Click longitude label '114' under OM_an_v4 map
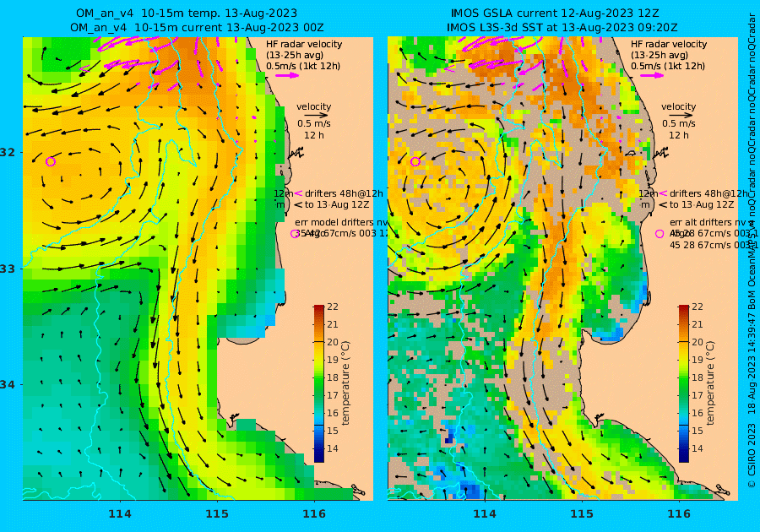The image size is (760, 532). 120,514
